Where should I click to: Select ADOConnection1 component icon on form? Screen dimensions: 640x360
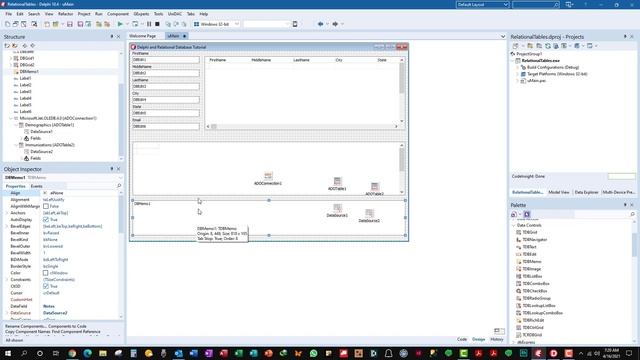[268, 176]
